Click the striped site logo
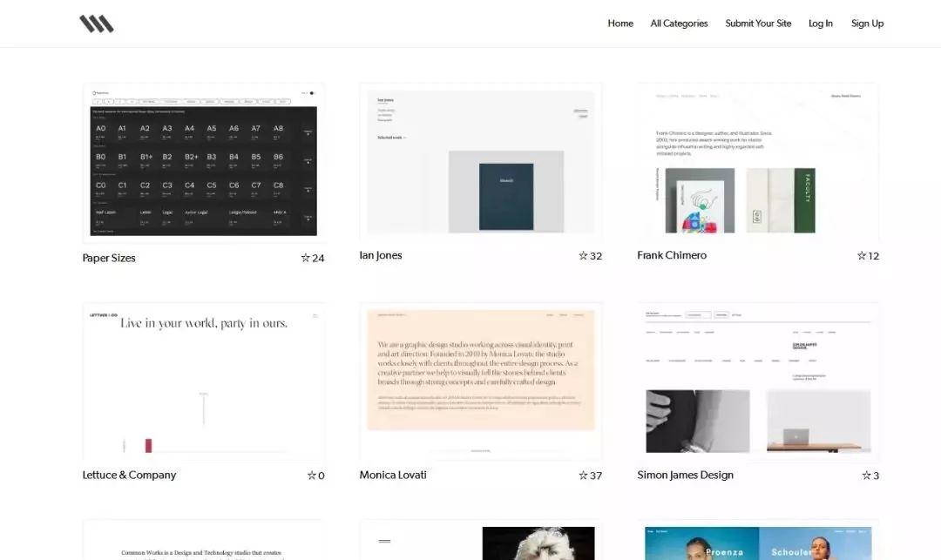 (x=97, y=24)
